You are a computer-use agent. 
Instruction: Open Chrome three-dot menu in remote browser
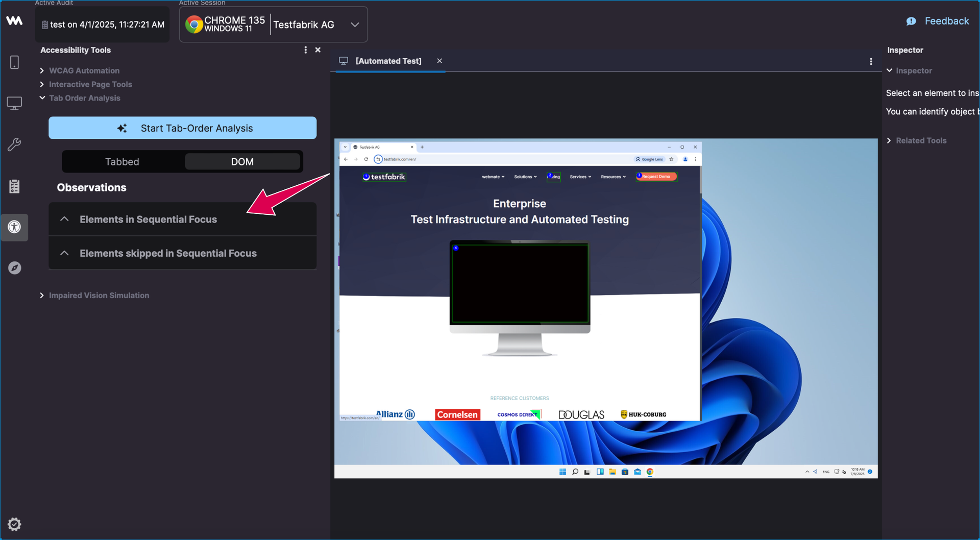[x=695, y=159]
